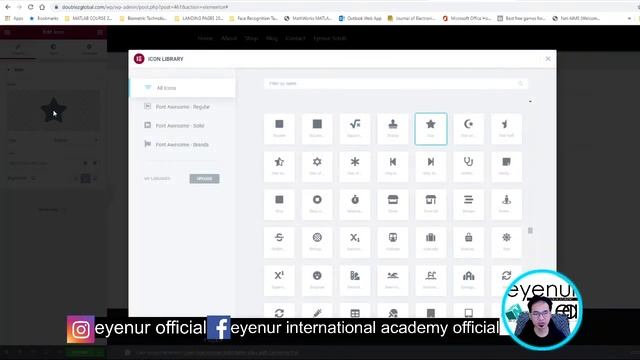
Task: Select the Swimmer icon
Action: click(393, 280)
